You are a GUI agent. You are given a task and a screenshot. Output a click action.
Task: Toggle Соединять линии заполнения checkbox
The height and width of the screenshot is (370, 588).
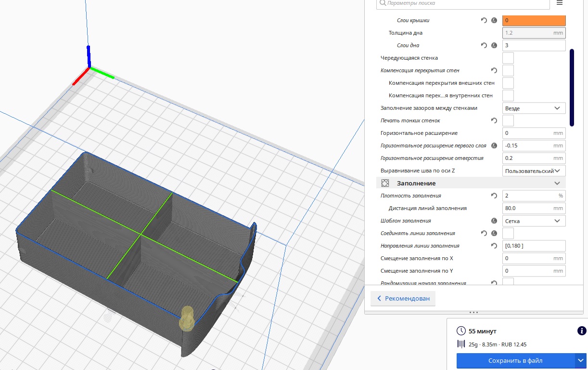(x=508, y=233)
